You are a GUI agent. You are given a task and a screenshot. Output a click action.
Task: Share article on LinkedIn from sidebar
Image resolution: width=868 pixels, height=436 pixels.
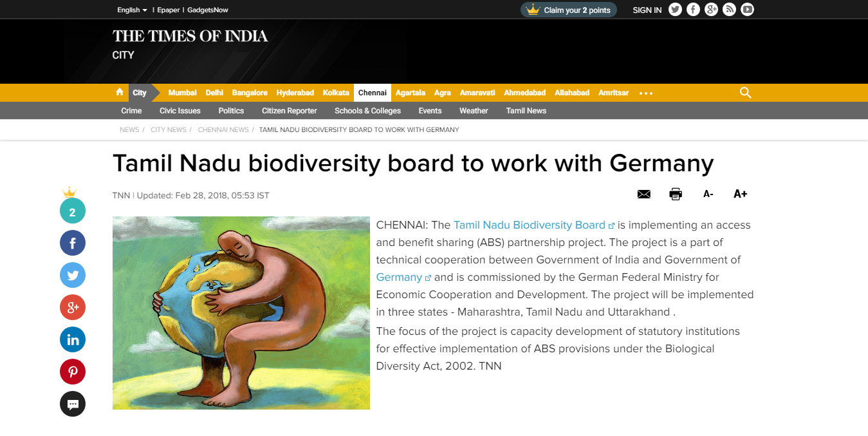pyautogui.click(x=73, y=339)
